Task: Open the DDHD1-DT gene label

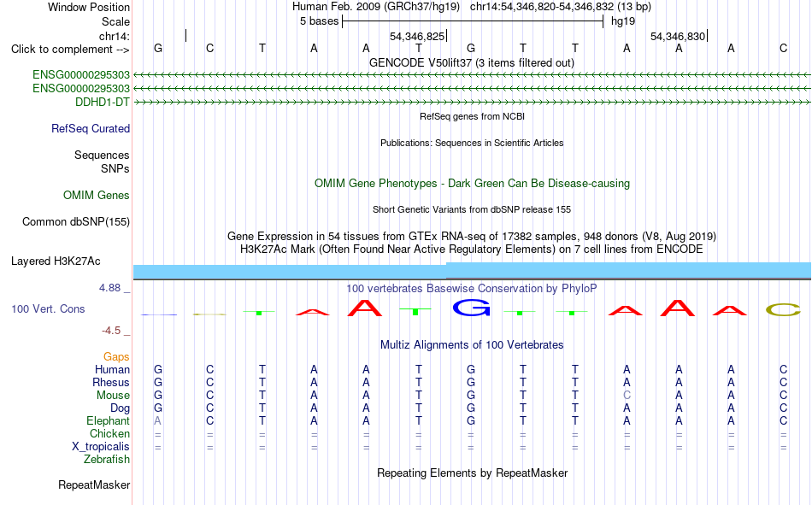Action: 103,102
